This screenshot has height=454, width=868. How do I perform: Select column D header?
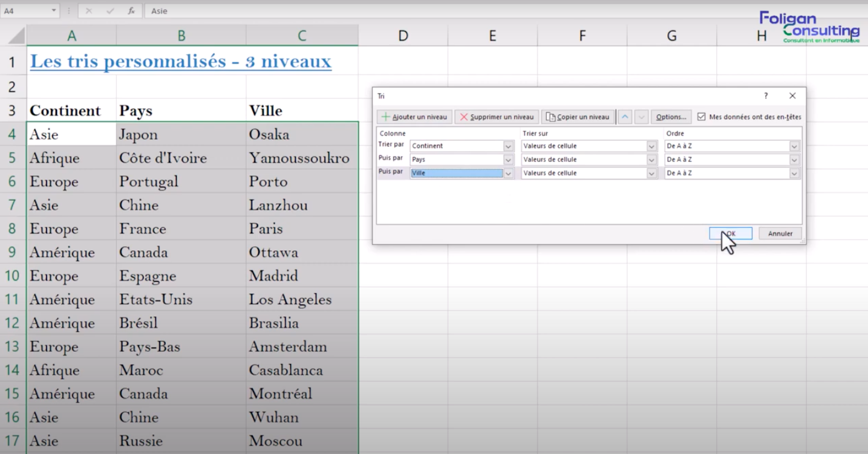click(403, 36)
